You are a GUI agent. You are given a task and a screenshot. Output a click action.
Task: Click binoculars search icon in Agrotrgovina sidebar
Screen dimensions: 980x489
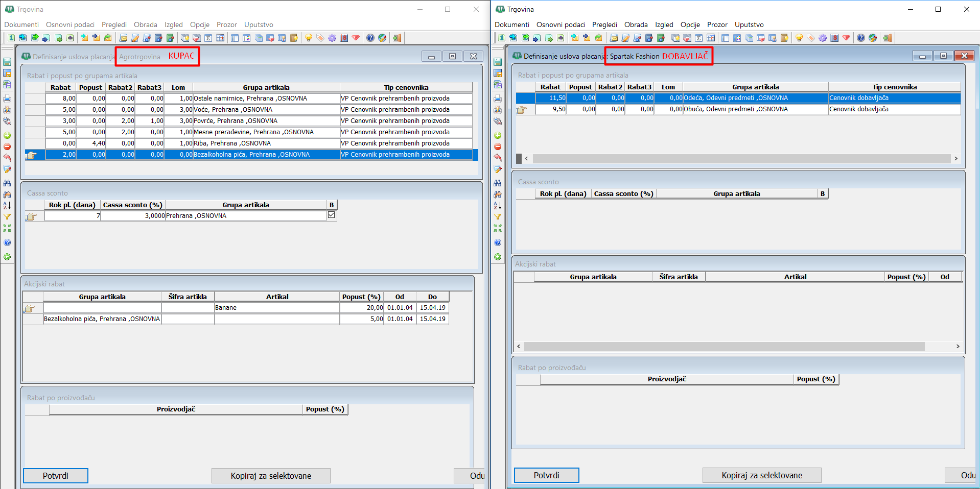tap(7, 183)
